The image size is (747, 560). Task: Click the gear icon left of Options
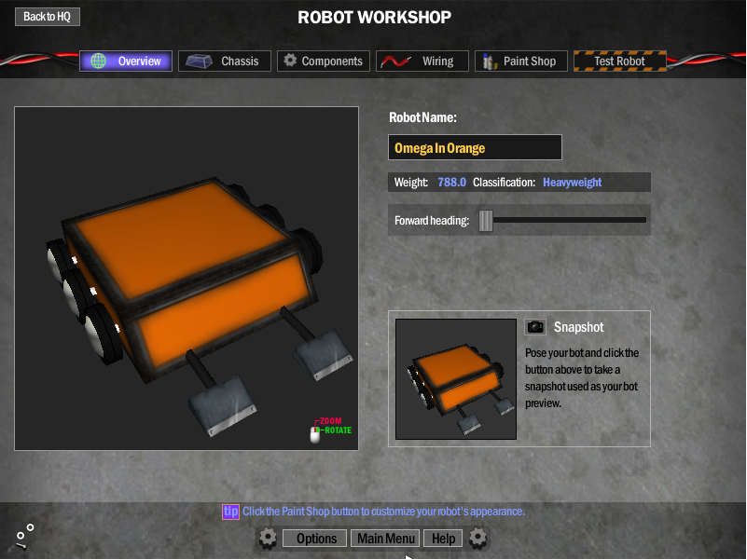point(268,538)
